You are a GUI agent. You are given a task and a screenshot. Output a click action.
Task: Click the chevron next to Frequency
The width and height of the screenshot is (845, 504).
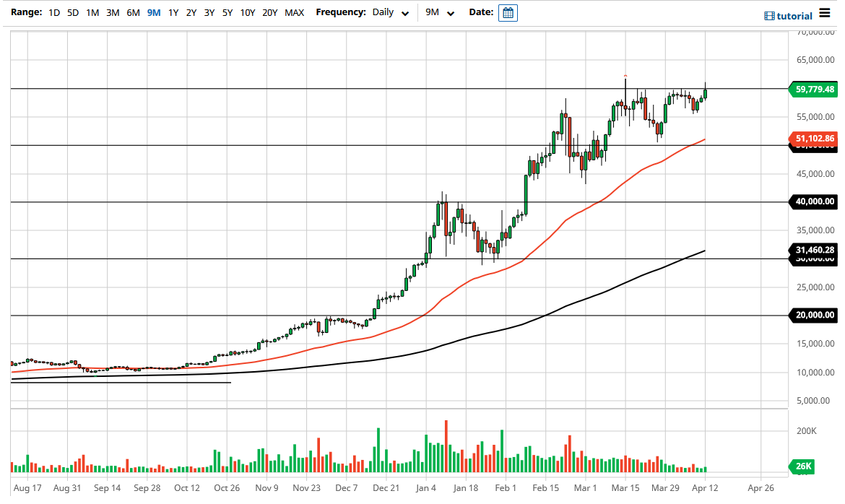click(404, 13)
